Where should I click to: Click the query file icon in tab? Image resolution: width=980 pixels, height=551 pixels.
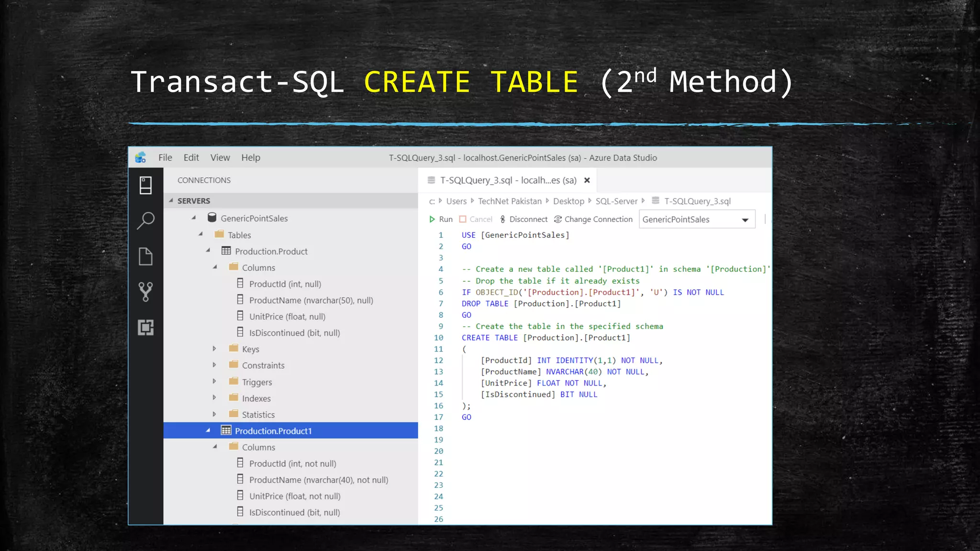(431, 180)
